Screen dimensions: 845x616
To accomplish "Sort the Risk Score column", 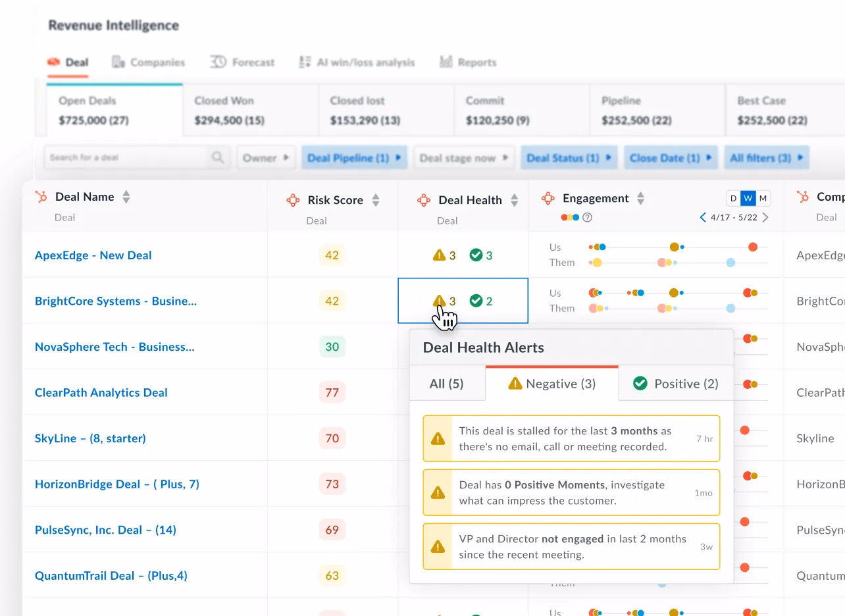I will point(376,200).
